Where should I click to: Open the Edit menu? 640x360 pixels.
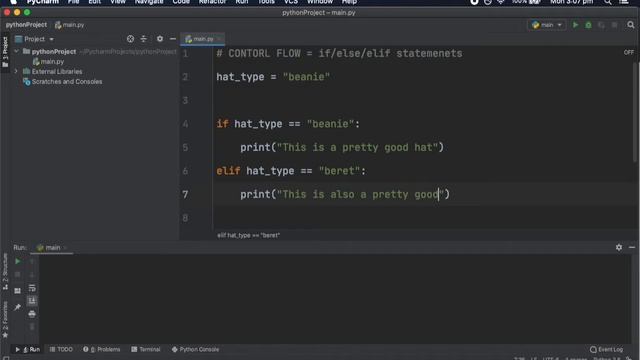94,2
